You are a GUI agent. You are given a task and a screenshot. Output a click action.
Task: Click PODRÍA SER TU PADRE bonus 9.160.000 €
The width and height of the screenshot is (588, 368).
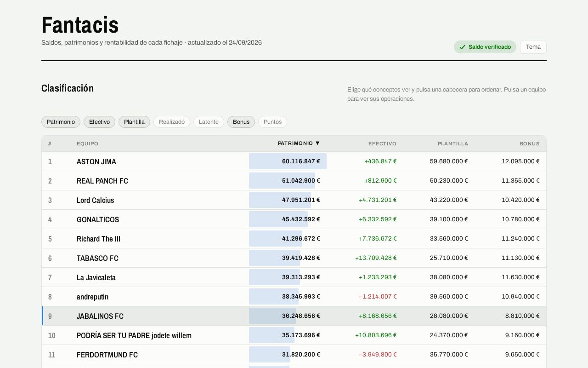point(522,335)
